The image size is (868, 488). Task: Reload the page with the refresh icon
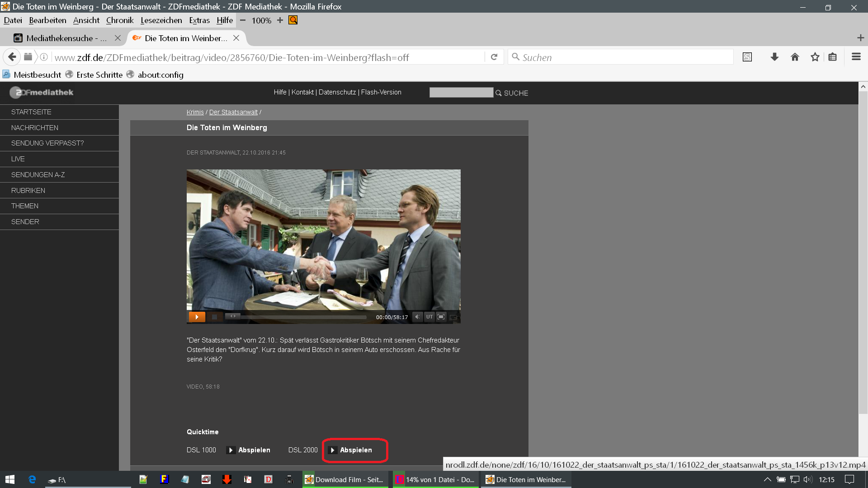coord(494,57)
